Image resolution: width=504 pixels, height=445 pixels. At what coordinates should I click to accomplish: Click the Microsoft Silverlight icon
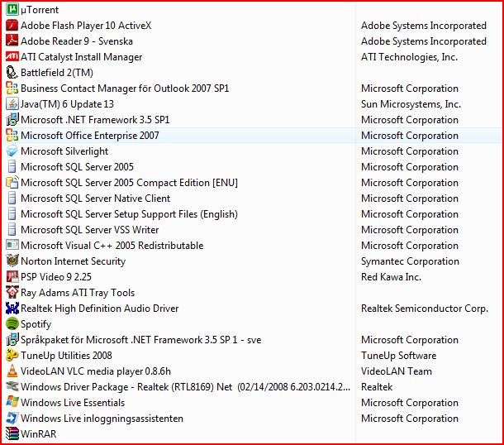point(12,151)
